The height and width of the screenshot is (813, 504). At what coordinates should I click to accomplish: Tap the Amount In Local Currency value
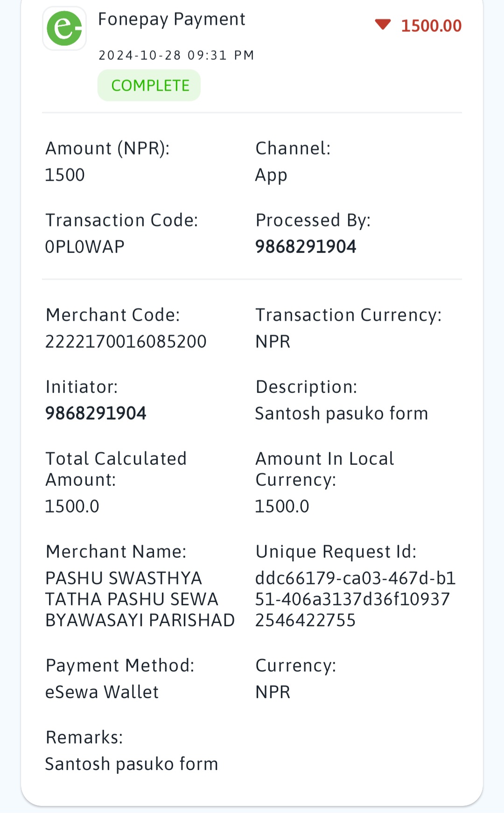282,506
